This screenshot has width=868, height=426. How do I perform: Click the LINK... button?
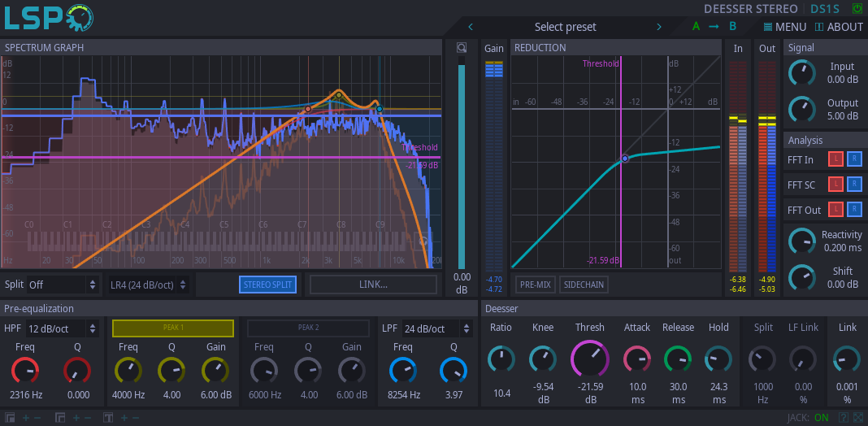tap(373, 285)
